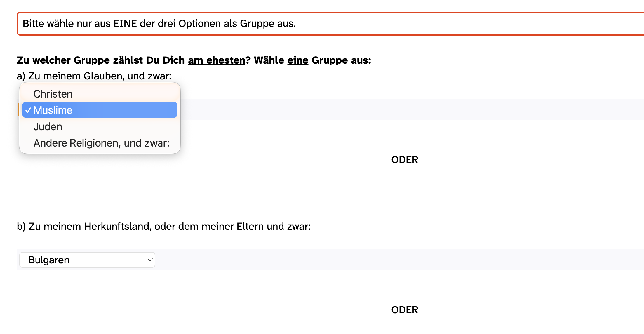Click the lower ODER separator text
This screenshot has width=644, height=334.
404,310
